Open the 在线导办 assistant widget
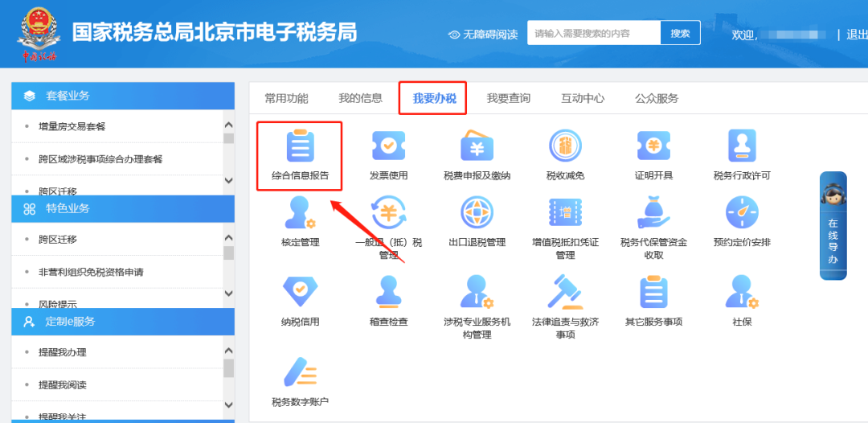The width and height of the screenshot is (868, 423). pos(833,226)
